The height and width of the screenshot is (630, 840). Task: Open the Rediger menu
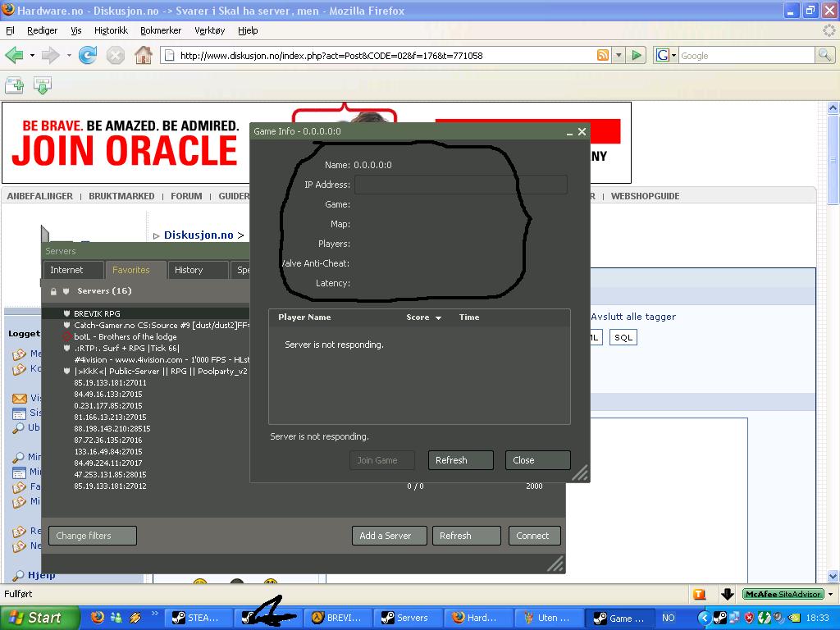[x=43, y=30]
